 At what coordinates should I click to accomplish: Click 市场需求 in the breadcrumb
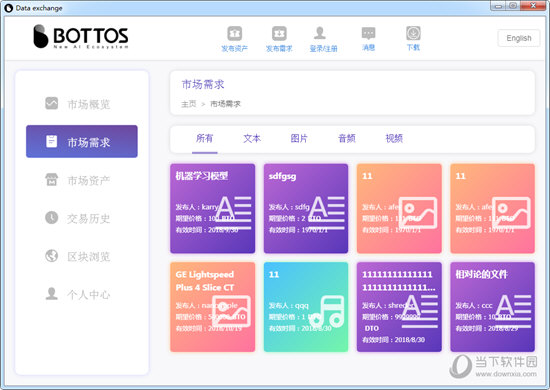225,104
